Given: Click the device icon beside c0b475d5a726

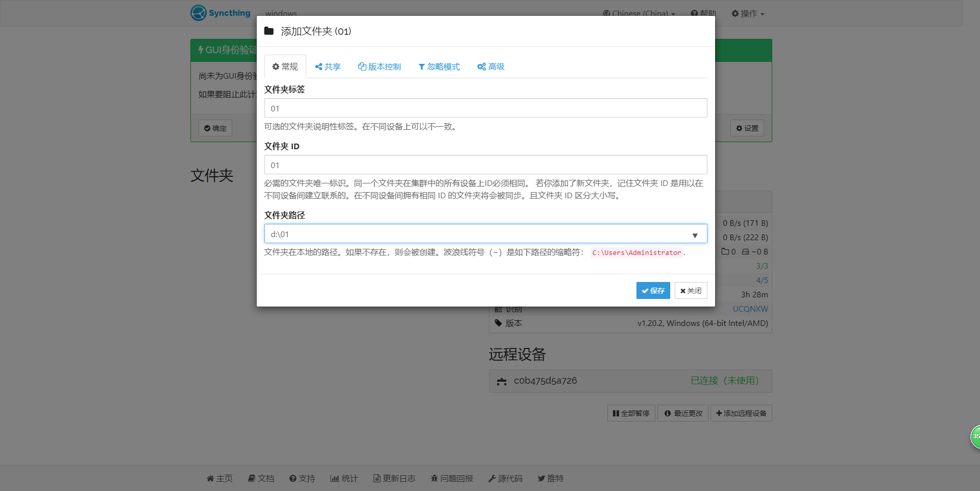Looking at the screenshot, I should point(502,381).
